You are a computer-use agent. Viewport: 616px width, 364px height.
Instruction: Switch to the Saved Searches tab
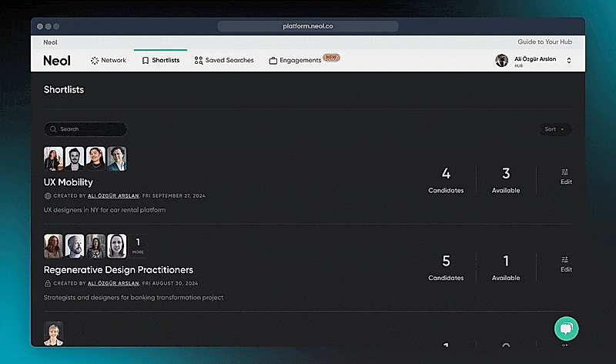229,60
